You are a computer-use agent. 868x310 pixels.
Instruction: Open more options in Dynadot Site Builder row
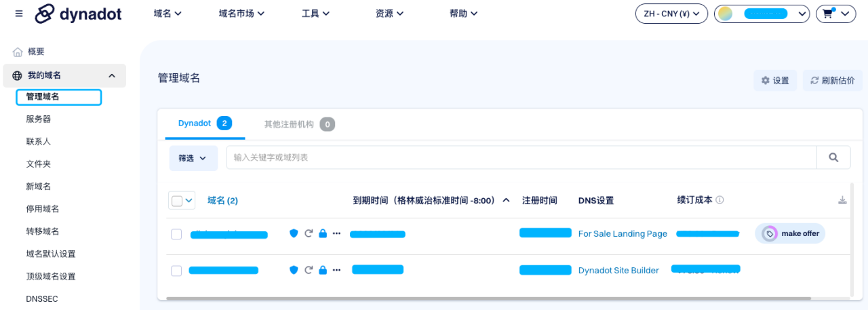point(337,270)
